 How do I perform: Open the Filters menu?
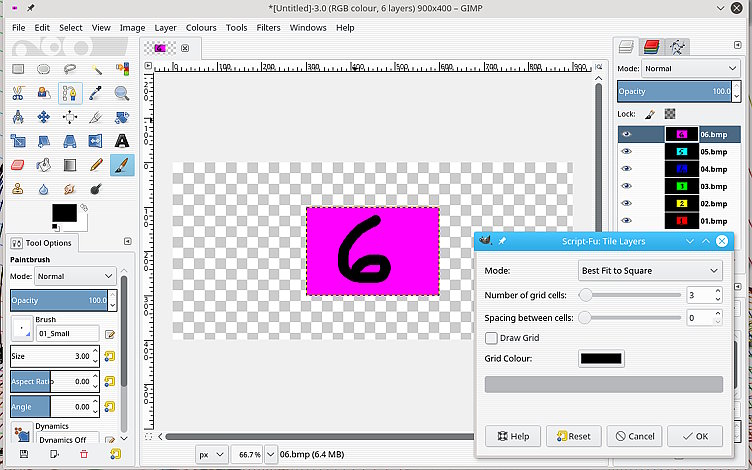click(x=268, y=27)
